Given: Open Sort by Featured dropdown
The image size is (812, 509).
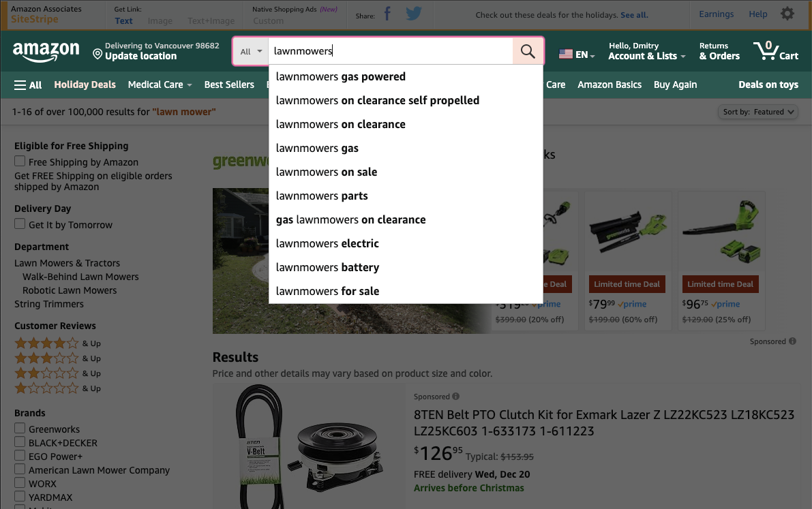Looking at the screenshot, I should click(757, 112).
